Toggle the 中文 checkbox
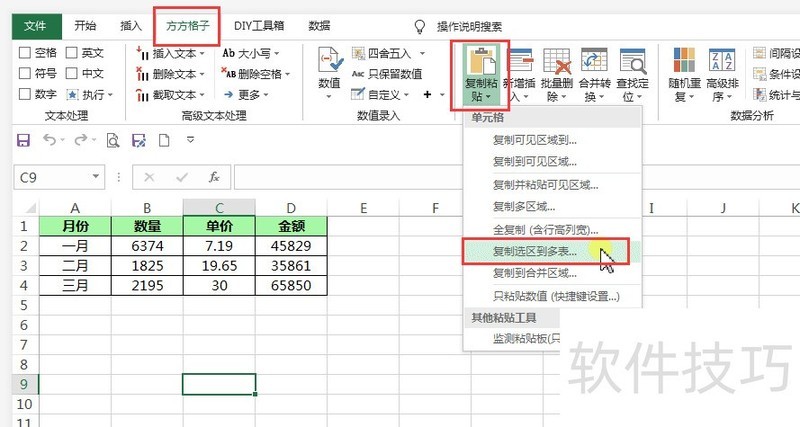800x427 pixels. [71, 73]
